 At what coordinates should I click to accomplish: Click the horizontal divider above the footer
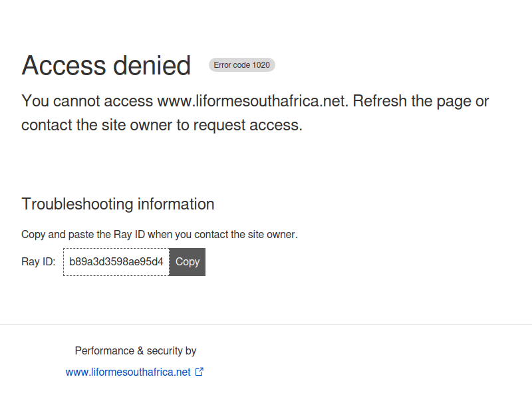tap(266, 324)
